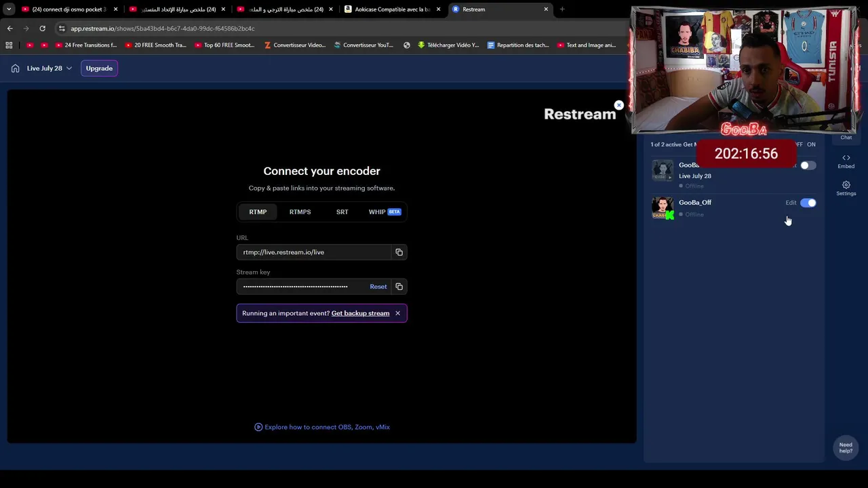Open the Live July 28 show dropdown
The image size is (868, 488).
pyautogui.click(x=50, y=68)
